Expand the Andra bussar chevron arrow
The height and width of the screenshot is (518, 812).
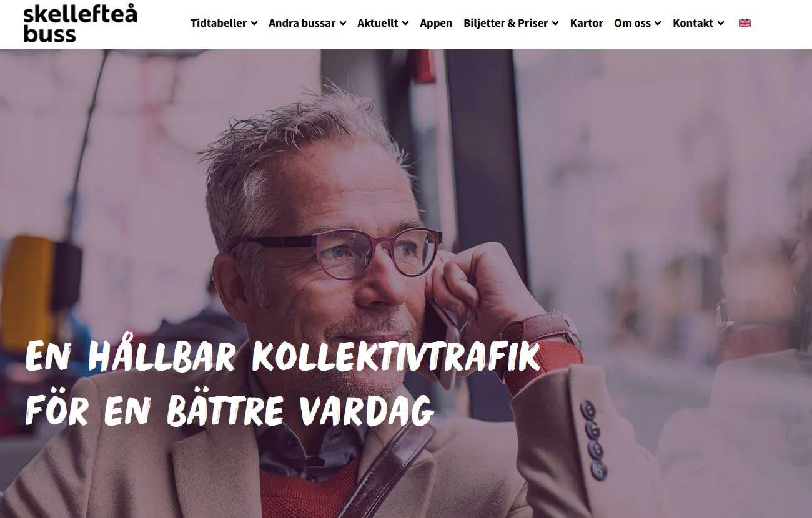click(x=343, y=23)
